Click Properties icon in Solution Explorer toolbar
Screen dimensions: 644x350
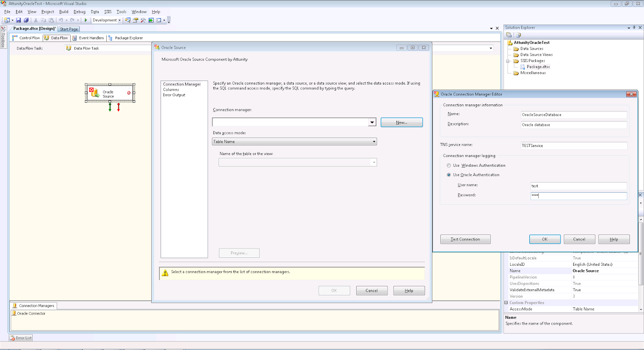(x=509, y=35)
